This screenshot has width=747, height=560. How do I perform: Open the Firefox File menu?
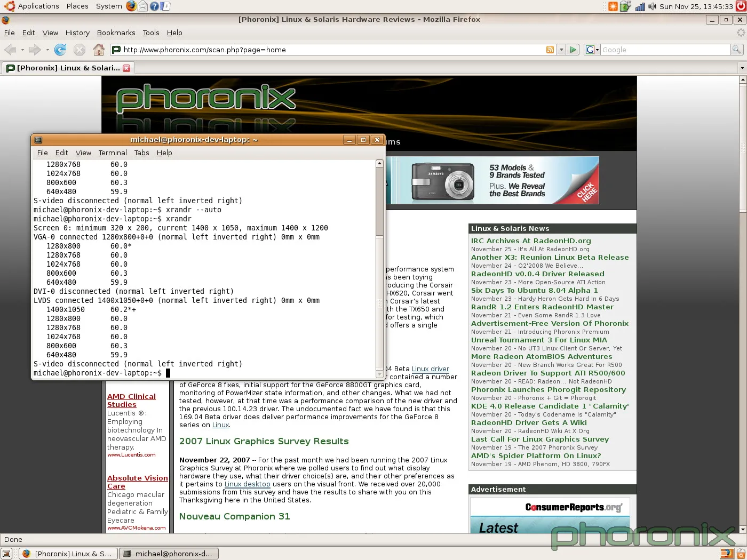(10, 33)
